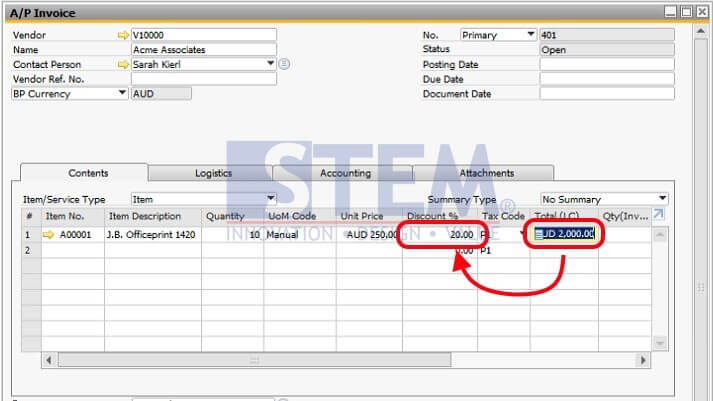This screenshot has height=401, width=713.
Task: Select row number 2 header
Action: coord(31,251)
